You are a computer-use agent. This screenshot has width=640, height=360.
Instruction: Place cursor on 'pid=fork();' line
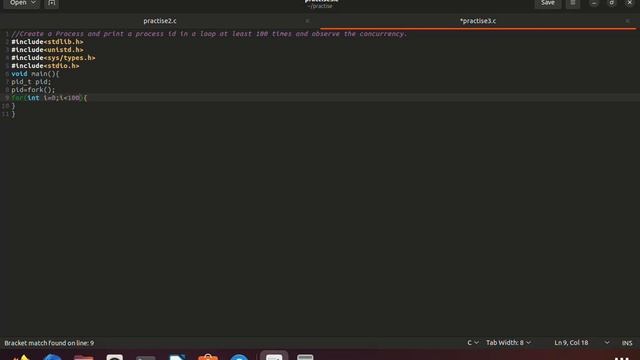pos(33,90)
